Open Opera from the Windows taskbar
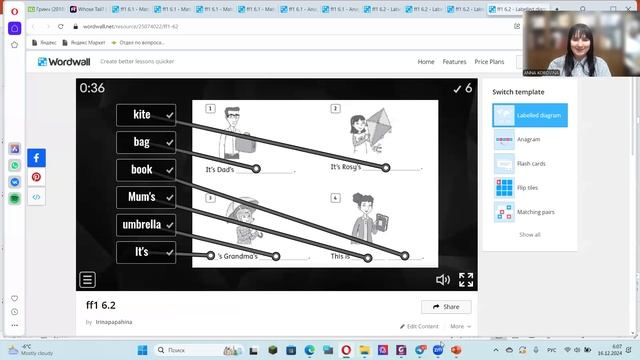Image resolution: width=640 pixels, height=360 pixels. pyautogui.click(x=346, y=350)
